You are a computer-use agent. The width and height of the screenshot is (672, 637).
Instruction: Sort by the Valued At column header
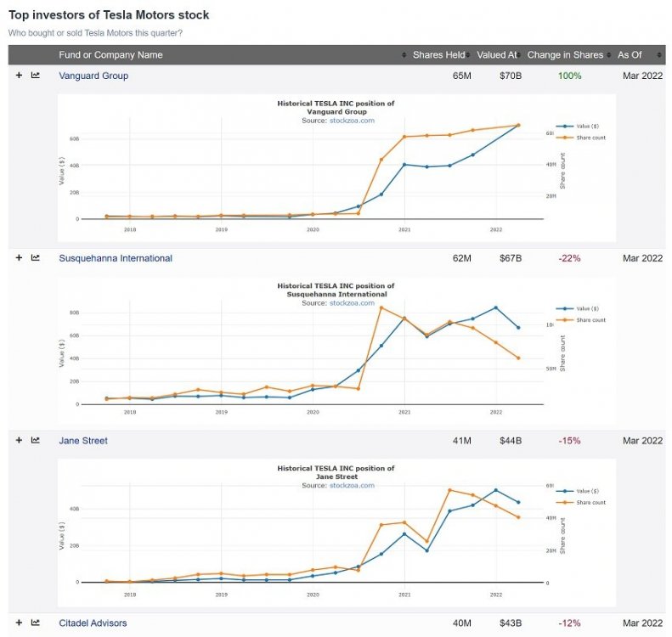pyautogui.click(x=497, y=55)
